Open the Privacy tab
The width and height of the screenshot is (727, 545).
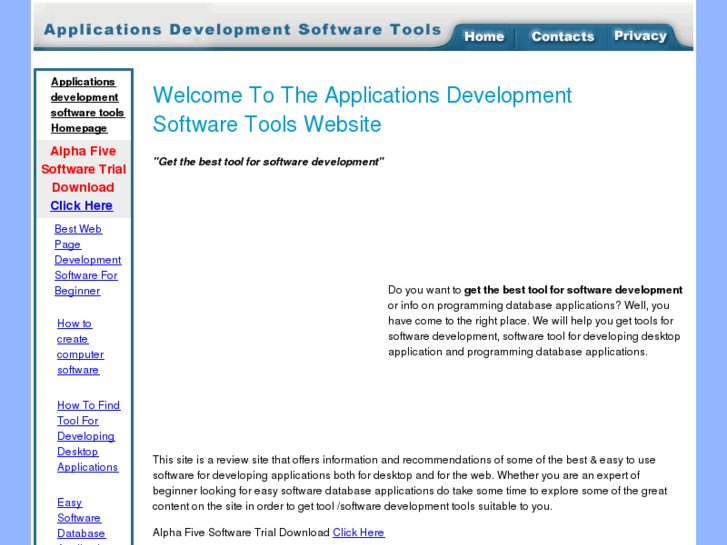coord(640,36)
